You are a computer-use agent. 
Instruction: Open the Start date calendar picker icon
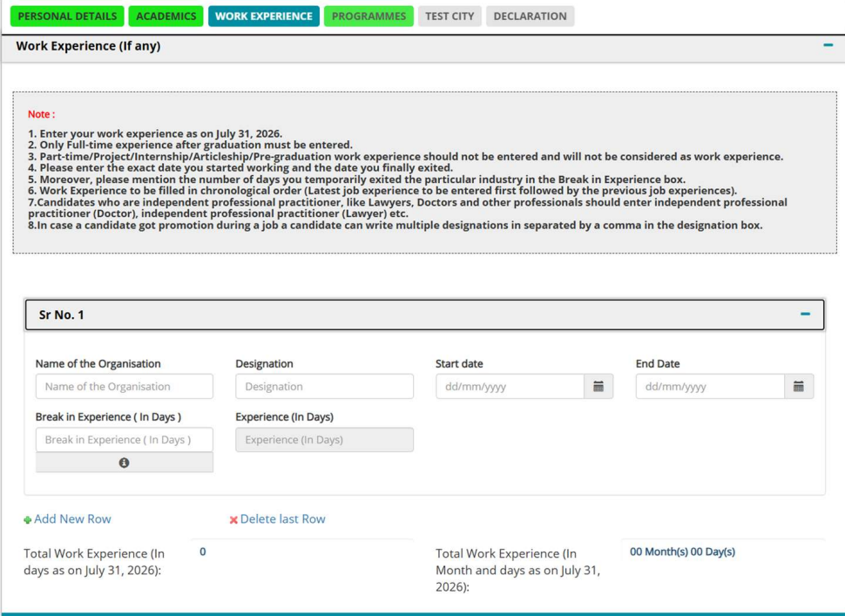(598, 386)
